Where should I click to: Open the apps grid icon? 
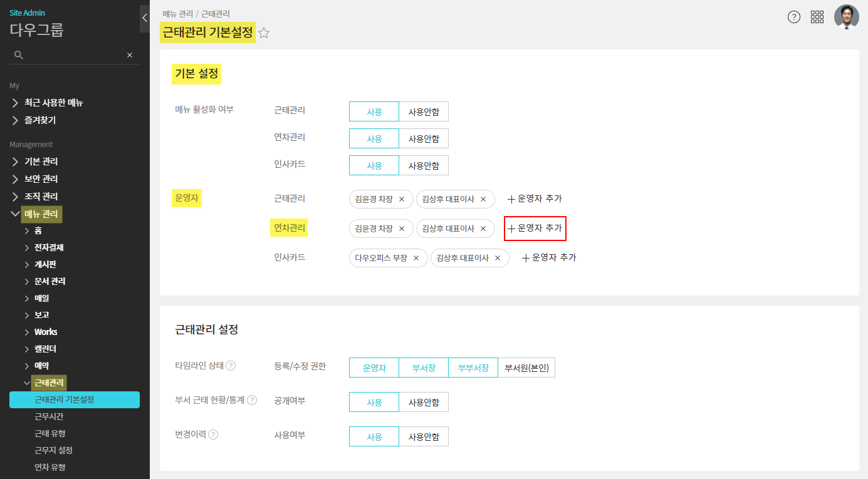[817, 17]
